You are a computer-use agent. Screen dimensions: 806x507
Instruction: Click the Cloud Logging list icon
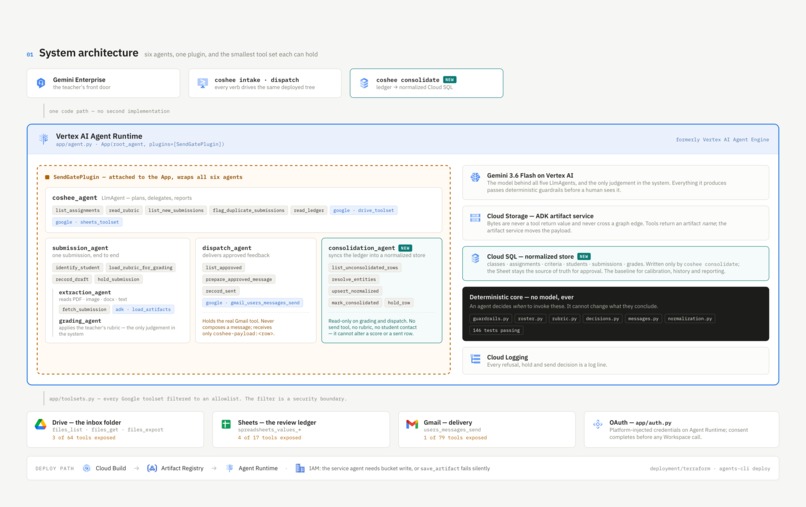pyautogui.click(x=475, y=359)
